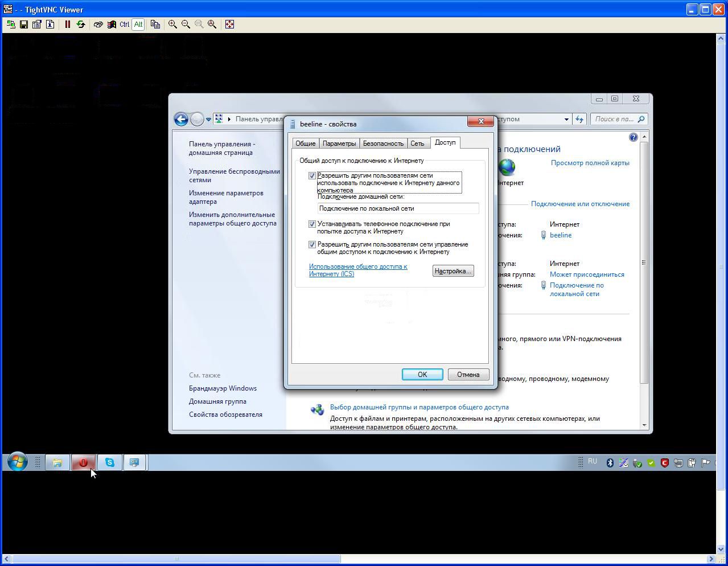The width and height of the screenshot is (728, 566).
Task: Close the beeline свойства dialog
Action: pyautogui.click(x=481, y=121)
